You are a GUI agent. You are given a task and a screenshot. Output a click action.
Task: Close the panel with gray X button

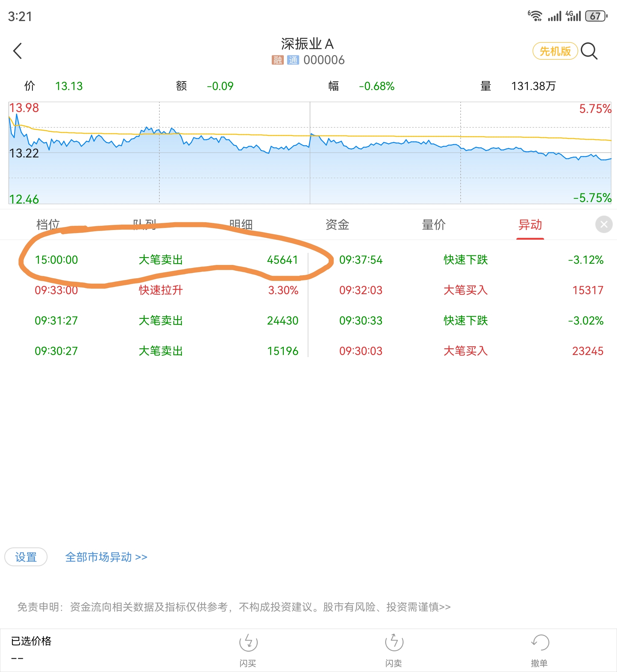(x=604, y=224)
